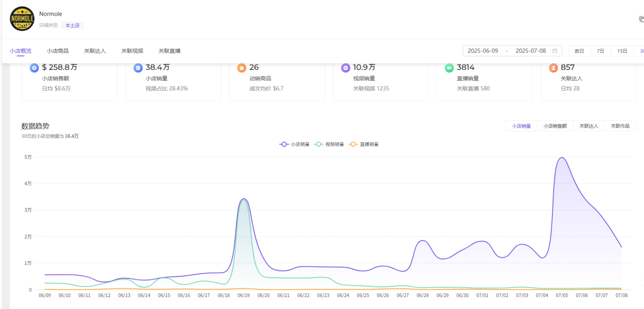Viewport: 644px width, 309px height.
Task: Toggle the 直播销量 legend series
Action: click(x=364, y=144)
